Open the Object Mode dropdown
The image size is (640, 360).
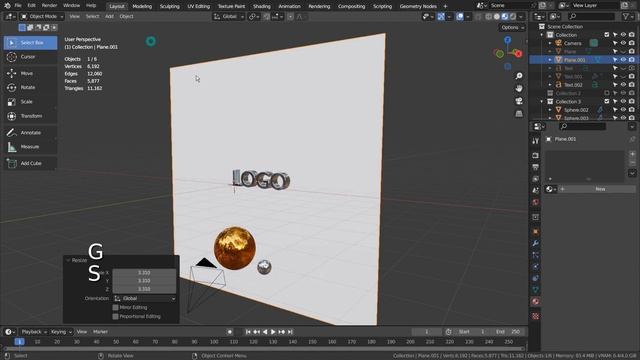(x=42, y=16)
